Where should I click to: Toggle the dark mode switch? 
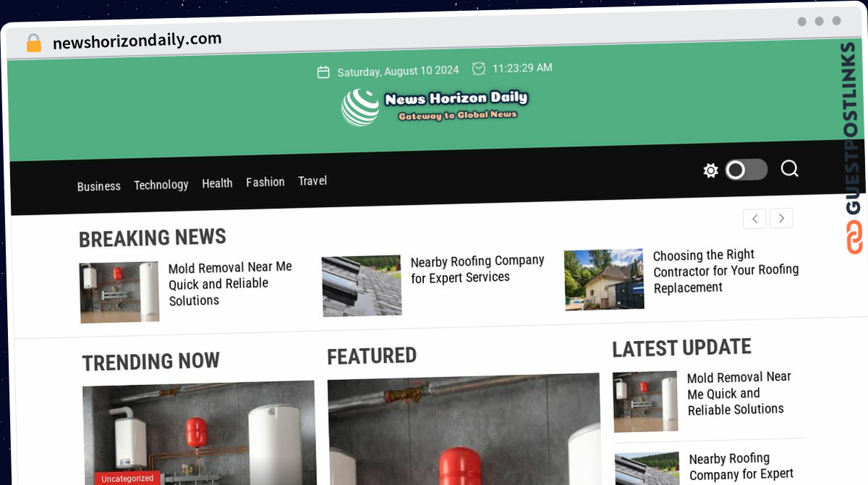click(x=746, y=169)
